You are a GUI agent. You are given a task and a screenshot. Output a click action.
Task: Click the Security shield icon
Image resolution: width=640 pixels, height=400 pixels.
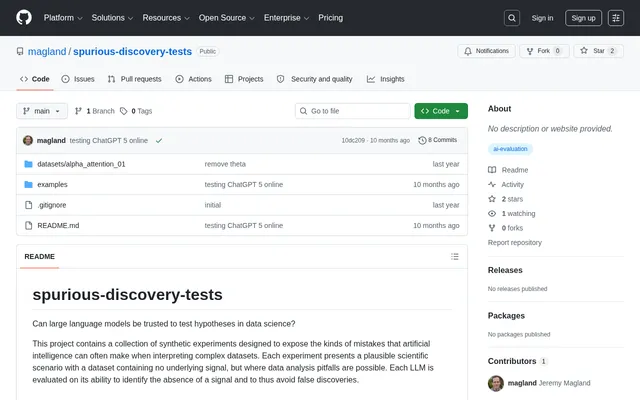pyautogui.click(x=280, y=79)
